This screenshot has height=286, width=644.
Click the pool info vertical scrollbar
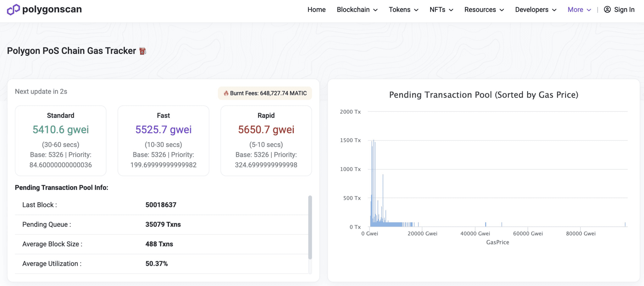click(x=310, y=227)
